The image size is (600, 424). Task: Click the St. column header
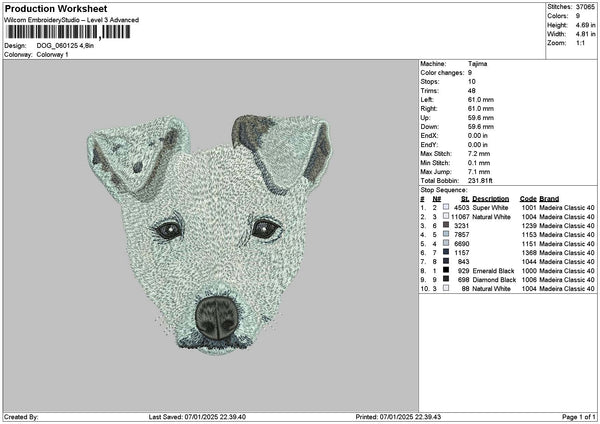click(465, 198)
